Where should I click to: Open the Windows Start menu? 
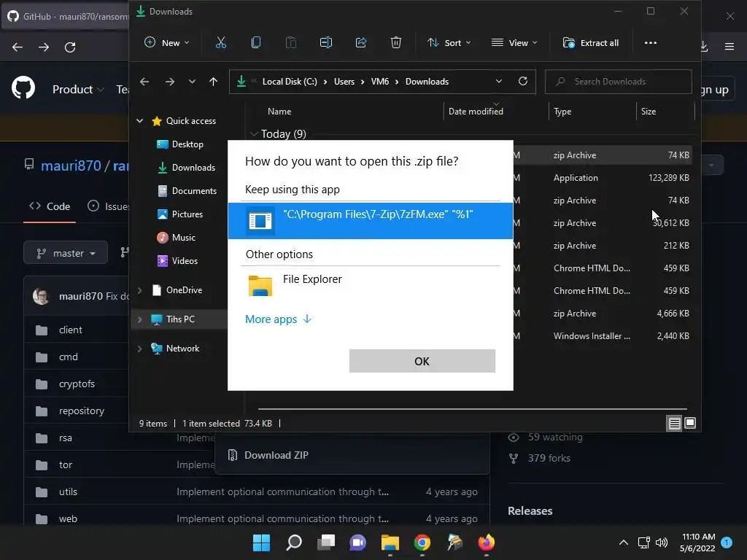[261, 542]
